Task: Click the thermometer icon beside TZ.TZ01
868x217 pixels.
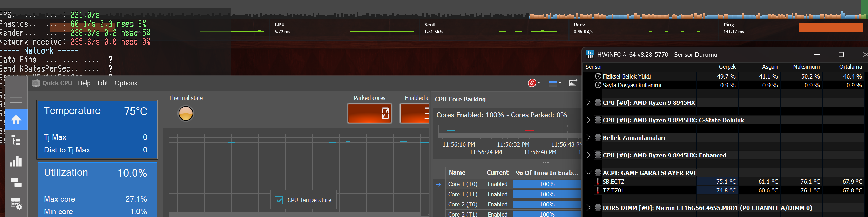Action: tap(598, 190)
